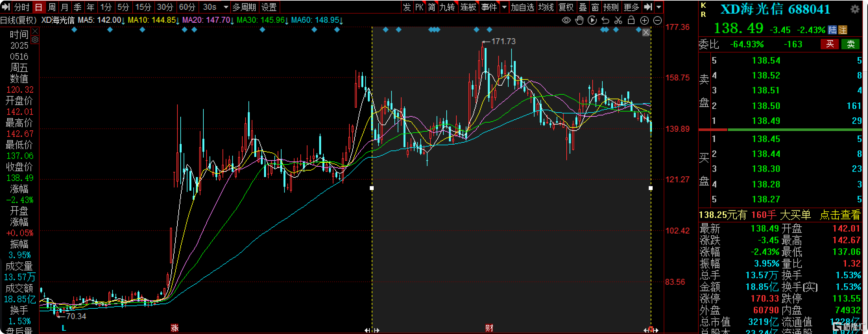The width and height of the screenshot is (868, 334).
Task: Select the 周 weekly period tab
Action: point(52,7)
